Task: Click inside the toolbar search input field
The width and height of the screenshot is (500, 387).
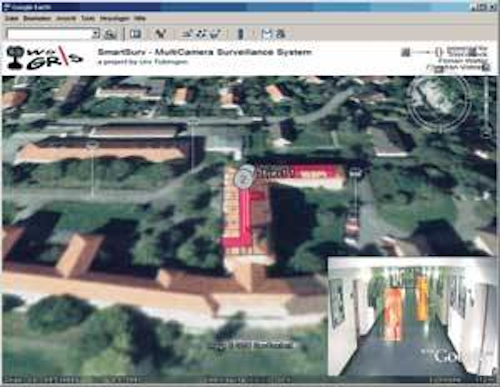Action: [50, 34]
